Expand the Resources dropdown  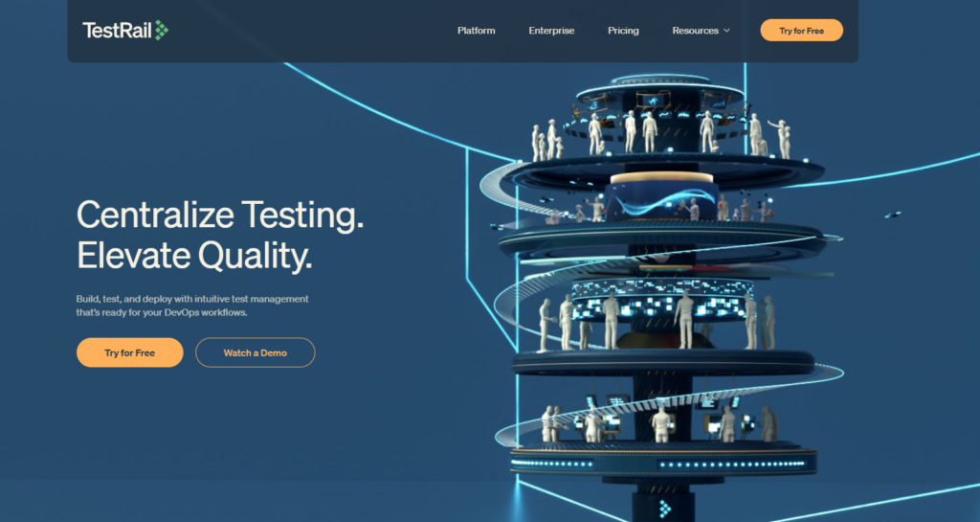pos(701,30)
